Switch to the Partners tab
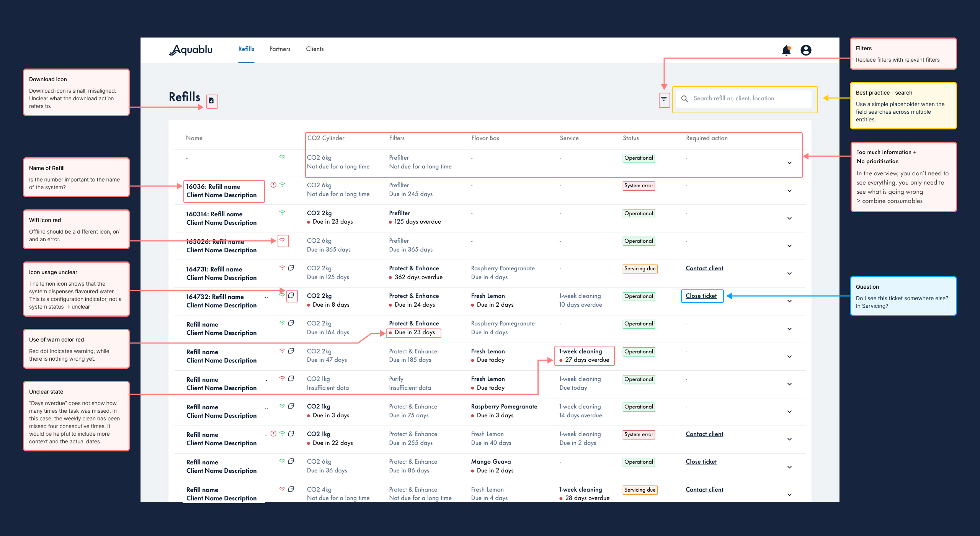This screenshot has width=980, height=536. click(x=280, y=49)
